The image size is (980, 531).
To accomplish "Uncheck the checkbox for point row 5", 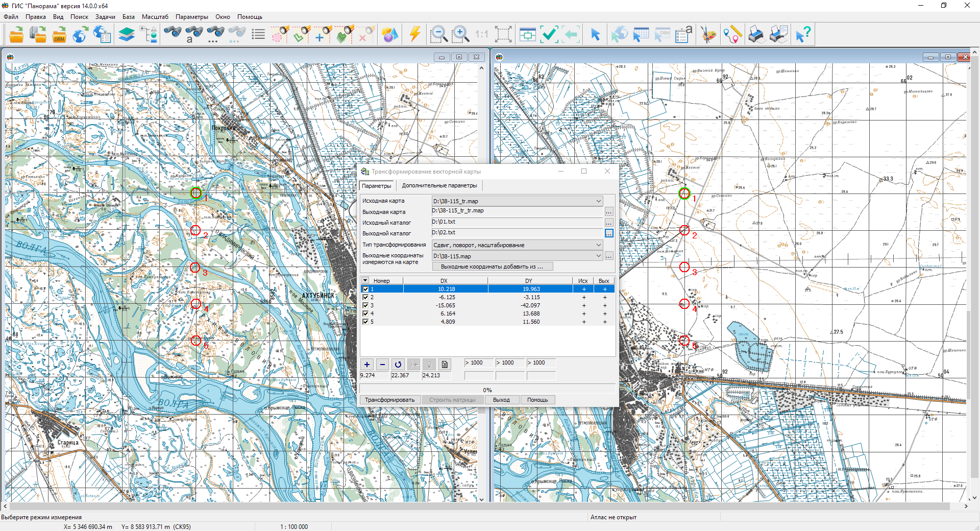I will [x=365, y=322].
